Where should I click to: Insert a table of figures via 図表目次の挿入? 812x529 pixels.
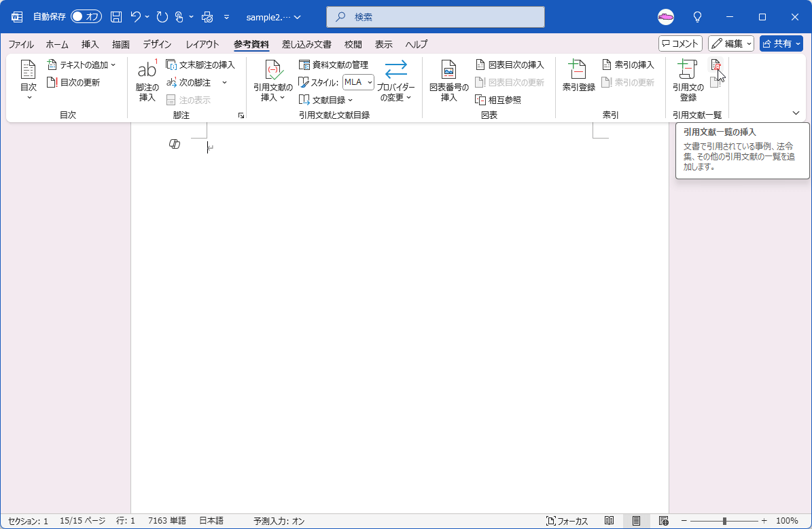click(x=510, y=65)
